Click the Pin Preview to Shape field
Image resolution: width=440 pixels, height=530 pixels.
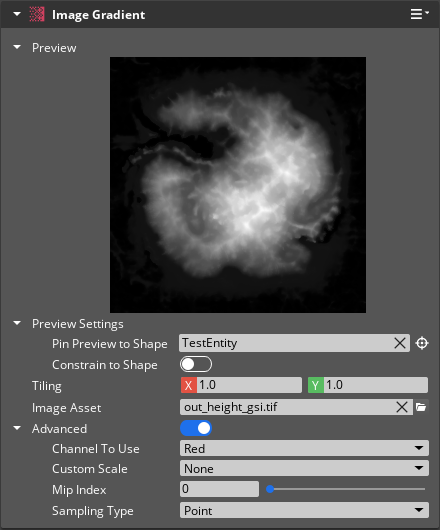click(294, 343)
